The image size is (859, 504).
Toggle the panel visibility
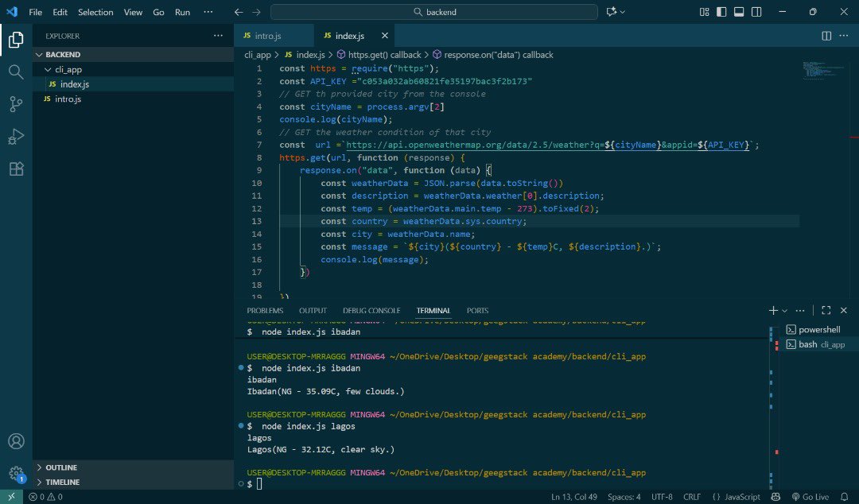point(740,12)
